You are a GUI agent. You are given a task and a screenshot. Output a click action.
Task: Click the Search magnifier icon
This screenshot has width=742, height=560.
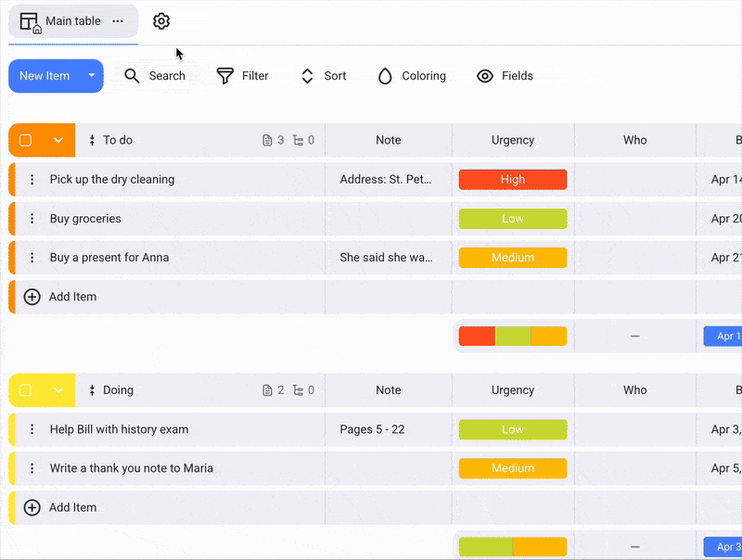pyautogui.click(x=133, y=76)
